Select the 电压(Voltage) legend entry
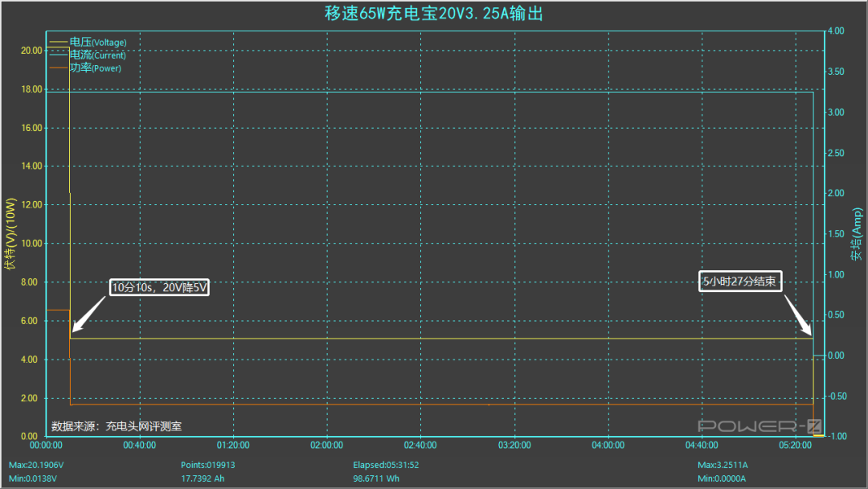The image size is (868, 489). coord(98,42)
